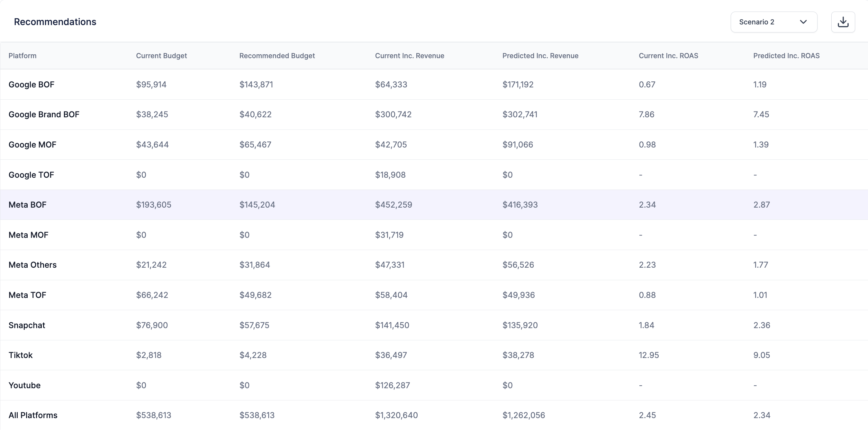Click the Predicted Inc. ROAS header
868x430 pixels.
point(786,56)
